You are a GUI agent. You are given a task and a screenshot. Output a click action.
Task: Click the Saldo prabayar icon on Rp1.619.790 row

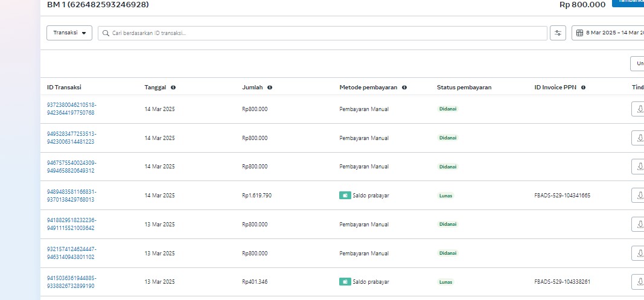(345, 196)
